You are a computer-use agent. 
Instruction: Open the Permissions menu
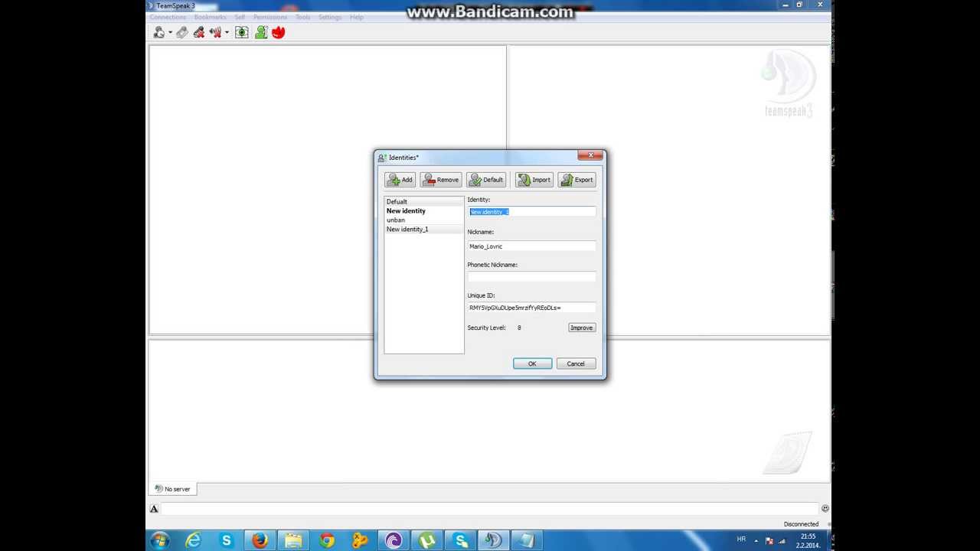tap(270, 17)
